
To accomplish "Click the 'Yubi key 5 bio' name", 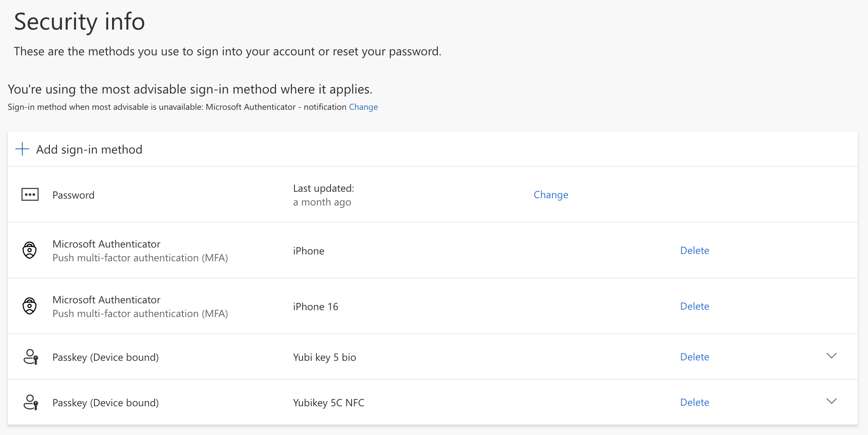I will [325, 357].
